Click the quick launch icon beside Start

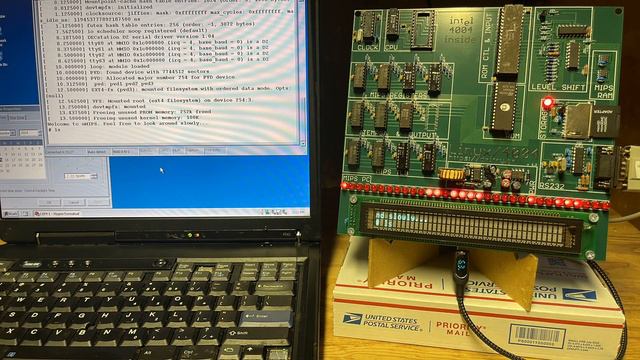[25, 214]
